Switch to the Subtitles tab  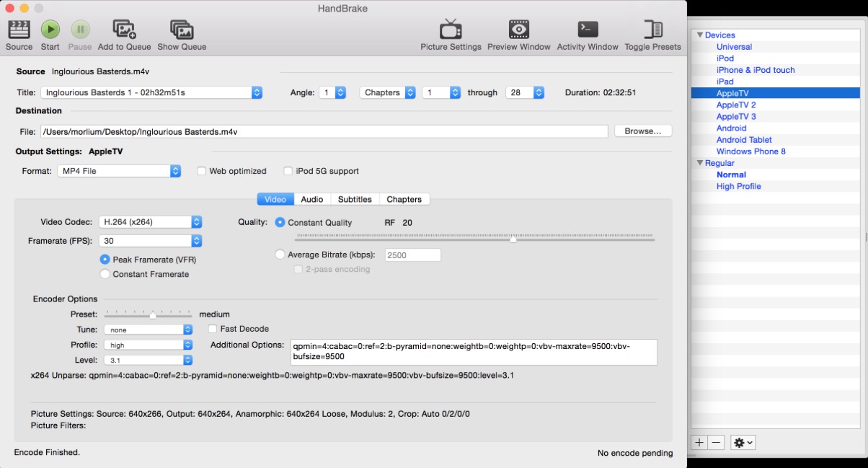coord(355,199)
